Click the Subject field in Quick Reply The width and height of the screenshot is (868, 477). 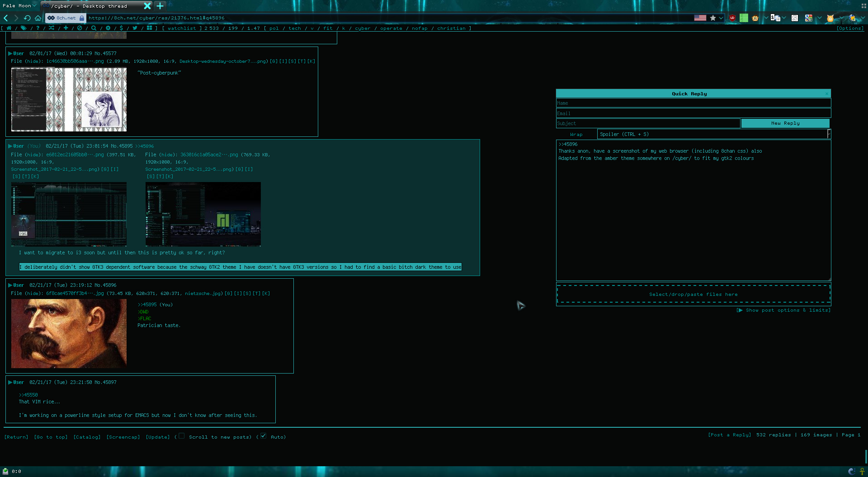(648, 123)
